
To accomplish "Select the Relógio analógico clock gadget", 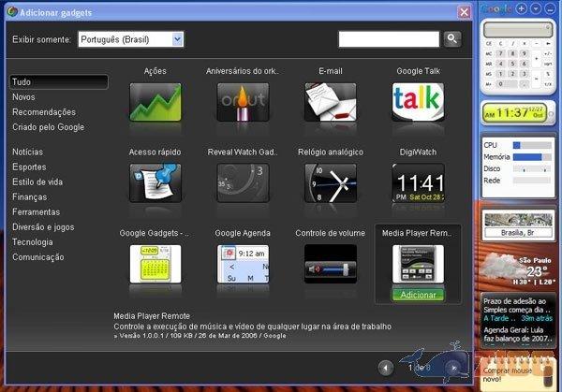I will (330, 181).
